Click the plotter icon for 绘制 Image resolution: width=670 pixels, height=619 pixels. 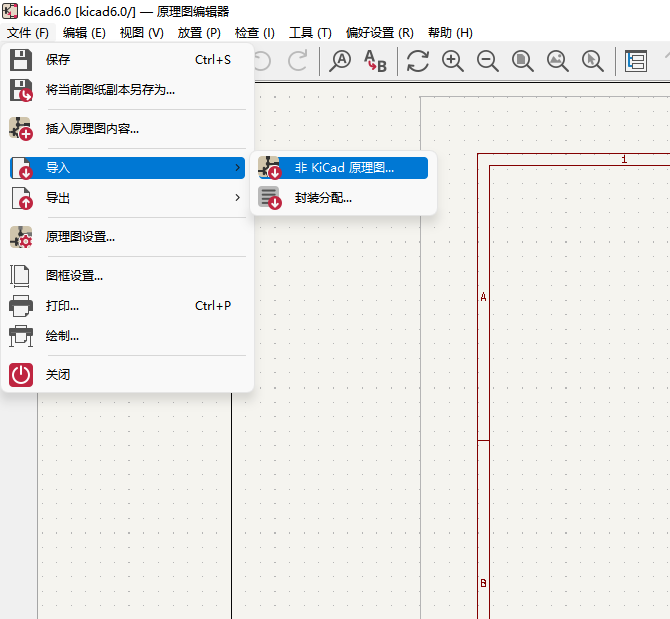[x=21, y=336]
